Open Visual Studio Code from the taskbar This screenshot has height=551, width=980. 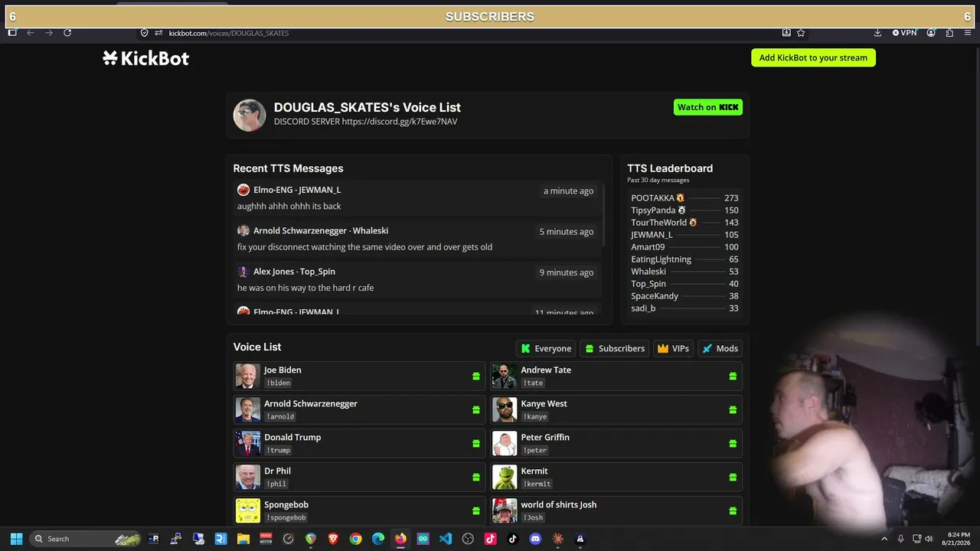[x=446, y=539]
